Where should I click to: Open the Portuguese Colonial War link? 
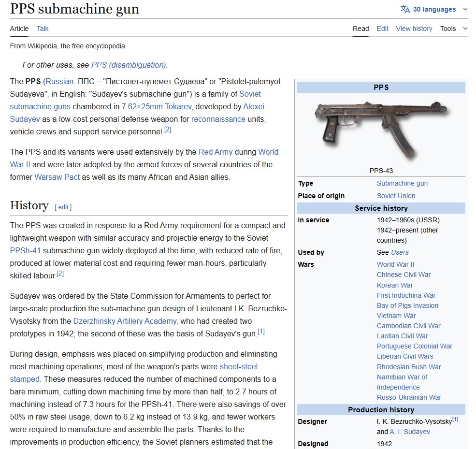pos(414,346)
